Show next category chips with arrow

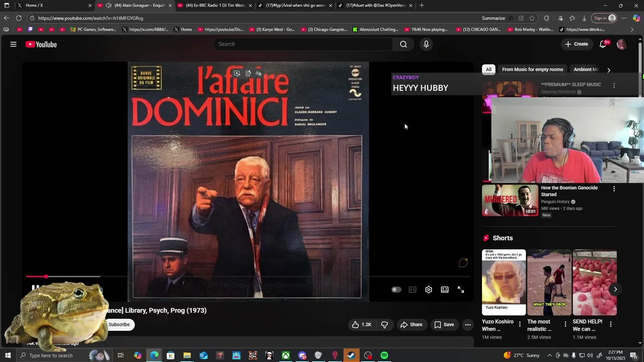[x=609, y=70]
